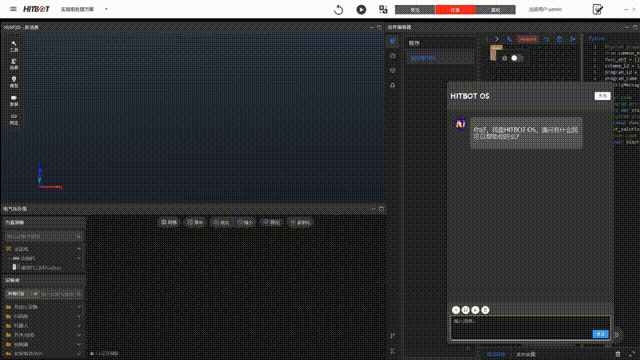Viewport: 640px width, 360px height.
Task: Toggle the switch beside the orange block
Action: [x=517, y=58]
